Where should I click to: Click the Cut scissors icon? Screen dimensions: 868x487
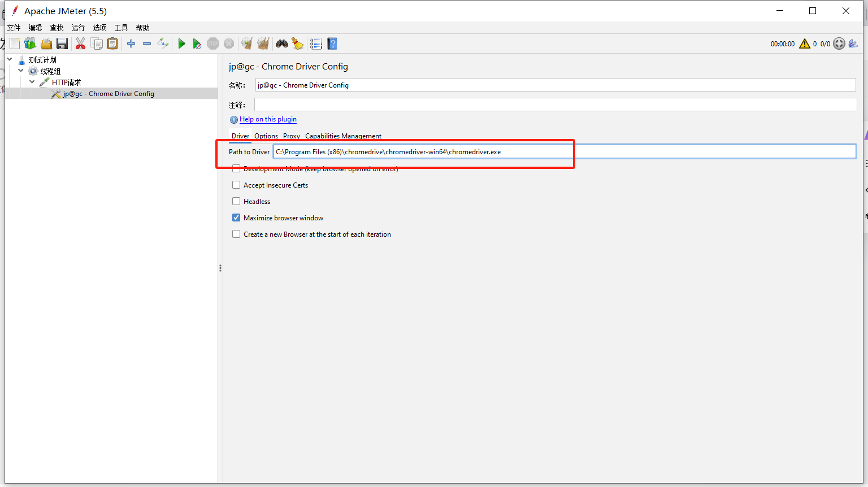coord(80,44)
